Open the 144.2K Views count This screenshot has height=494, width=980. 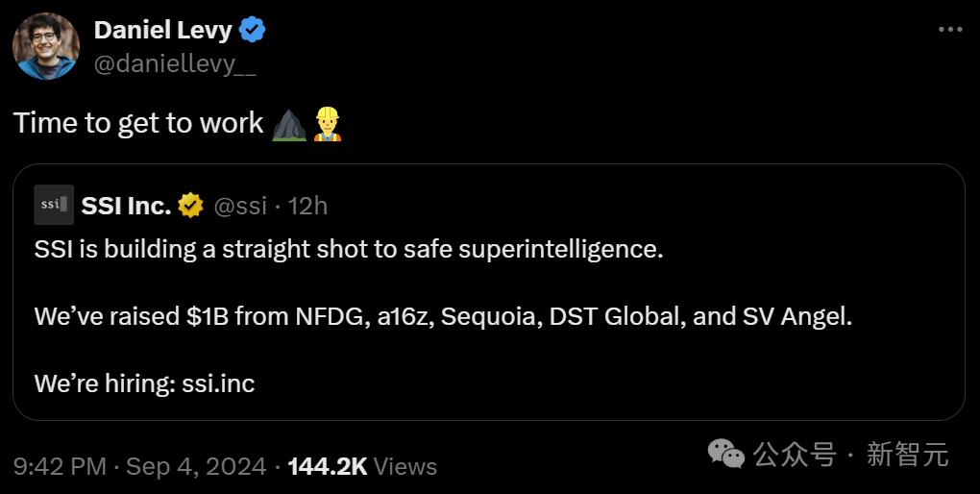tap(362, 466)
